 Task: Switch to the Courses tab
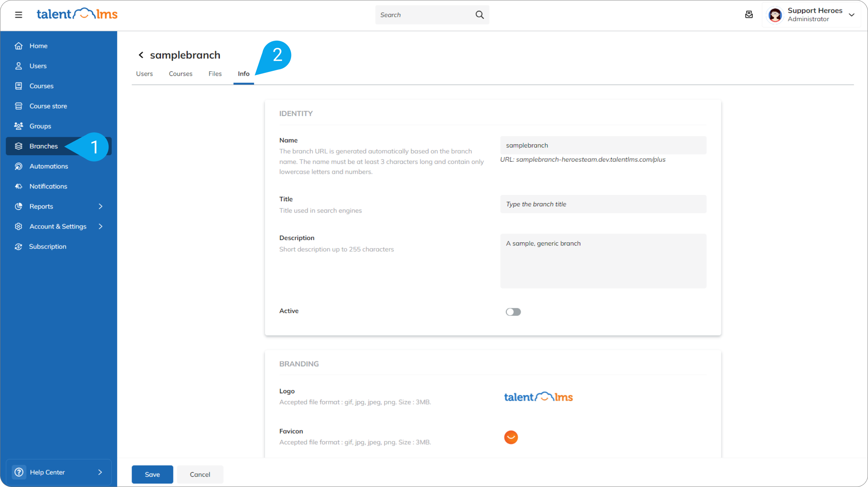[x=181, y=74]
